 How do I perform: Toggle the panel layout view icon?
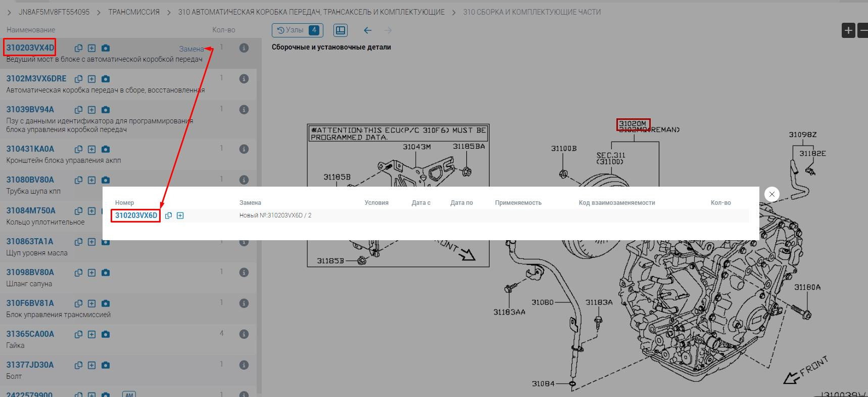(x=341, y=30)
